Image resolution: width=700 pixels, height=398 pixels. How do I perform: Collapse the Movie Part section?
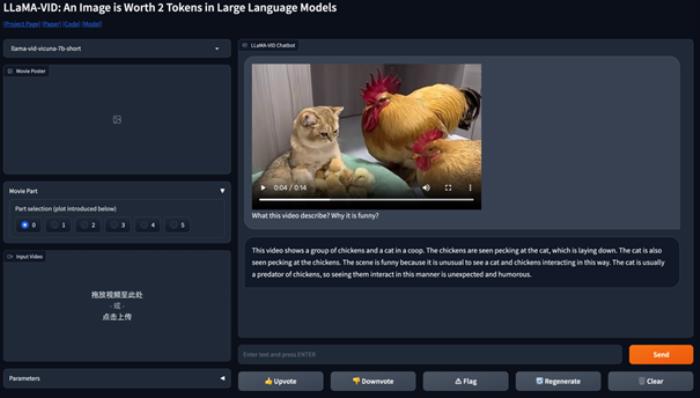pyautogui.click(x=222, y=191)
